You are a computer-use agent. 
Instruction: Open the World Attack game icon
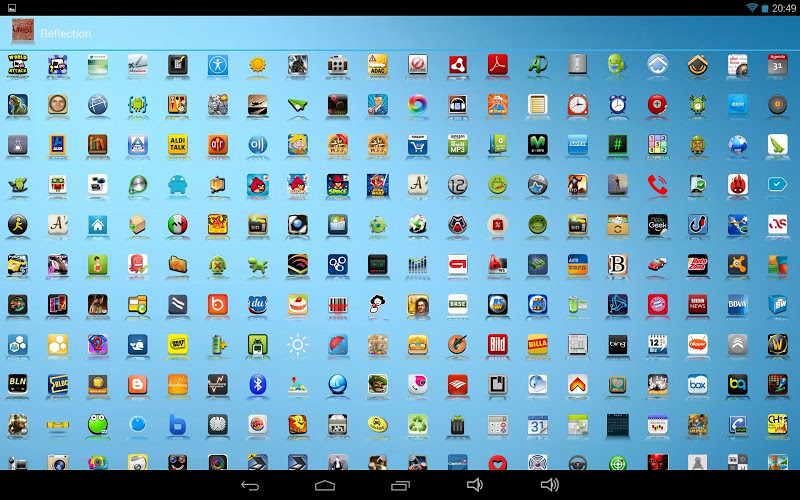[x=17, y=65]
